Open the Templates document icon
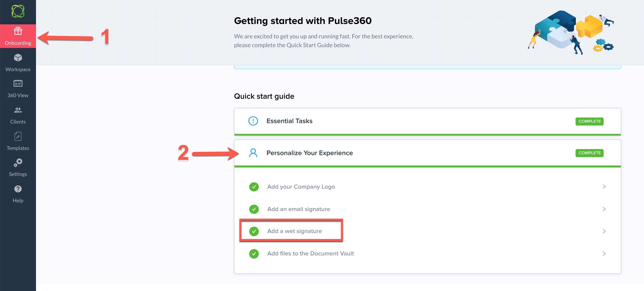644x291 pixels. tap(18, 136)
